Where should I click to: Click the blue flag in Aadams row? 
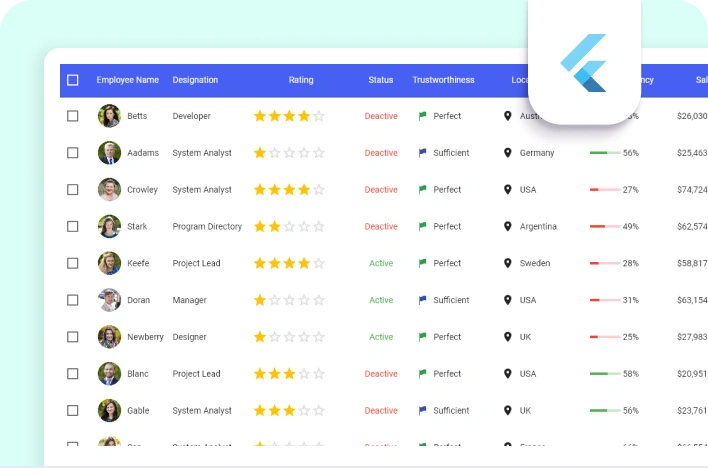(422, 153)
